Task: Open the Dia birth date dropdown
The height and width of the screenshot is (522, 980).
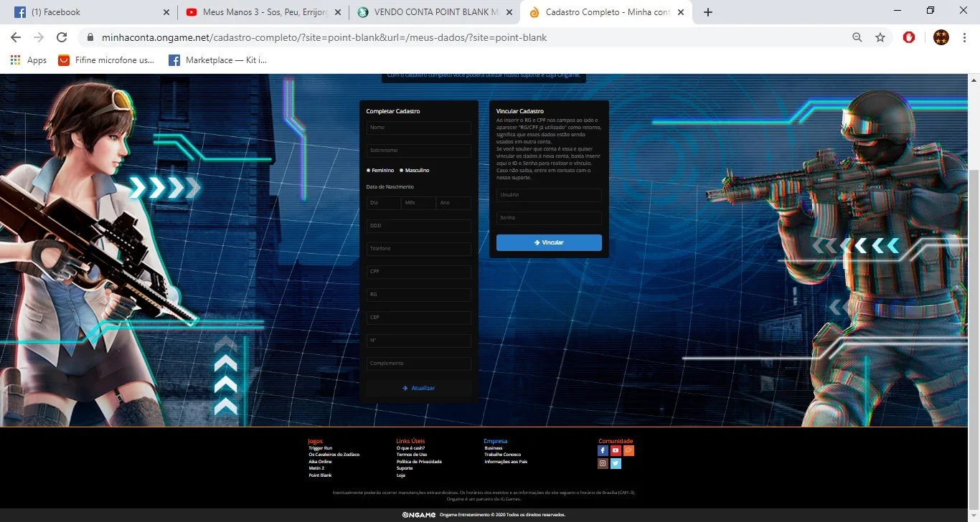Action: (x=383, y=203)
